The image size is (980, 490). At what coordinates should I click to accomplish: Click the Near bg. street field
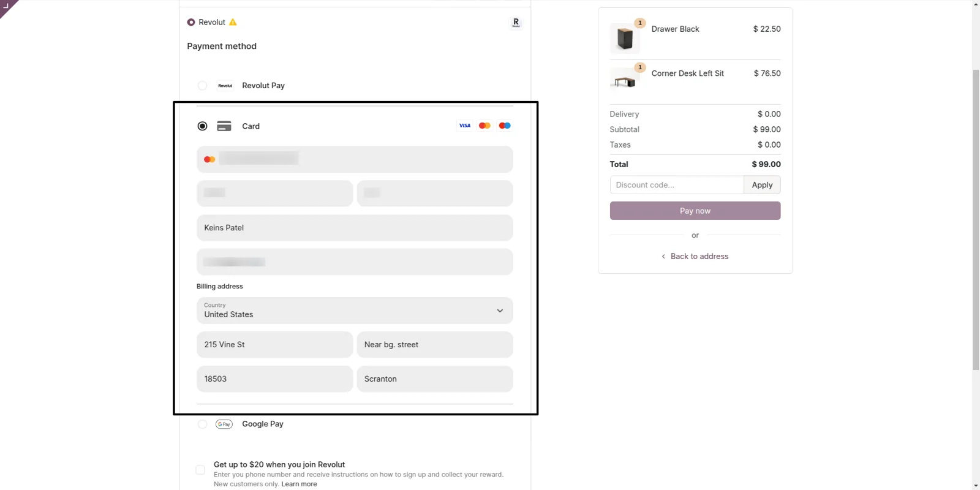435,345
